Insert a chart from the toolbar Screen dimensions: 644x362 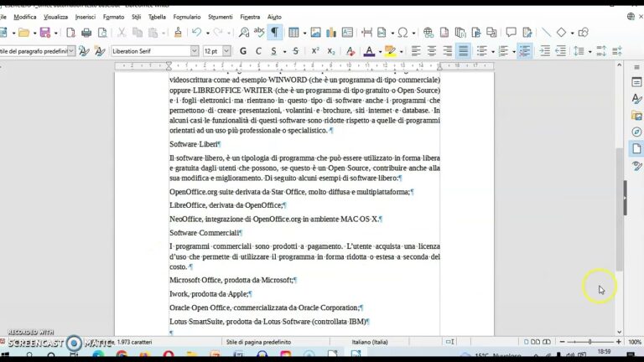331,33
